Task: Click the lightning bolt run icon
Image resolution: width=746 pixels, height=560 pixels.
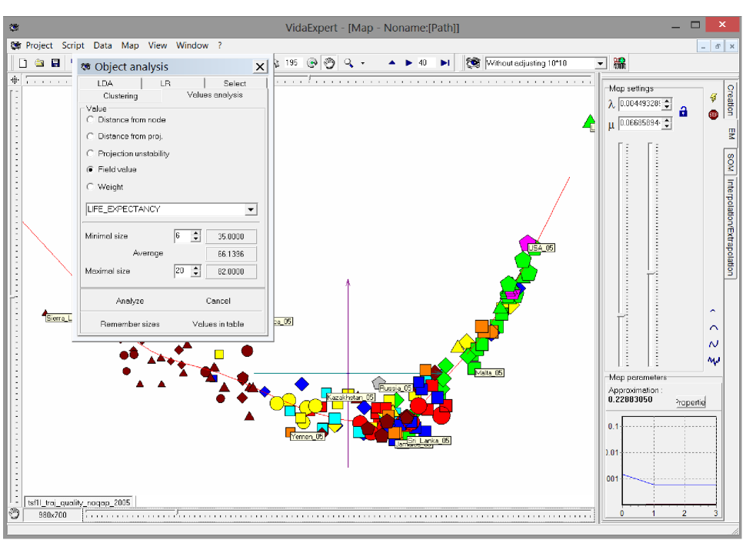Action: (713, 98)
